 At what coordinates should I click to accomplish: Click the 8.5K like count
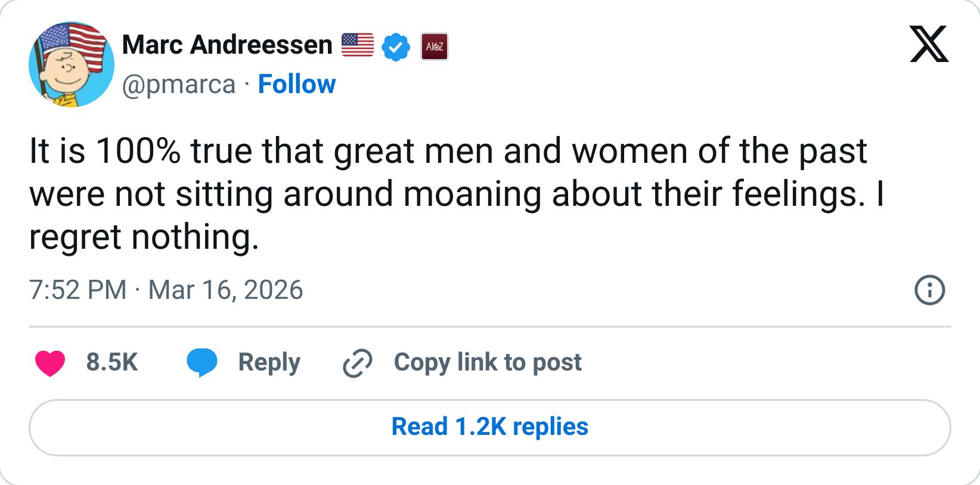coord(112,362)
